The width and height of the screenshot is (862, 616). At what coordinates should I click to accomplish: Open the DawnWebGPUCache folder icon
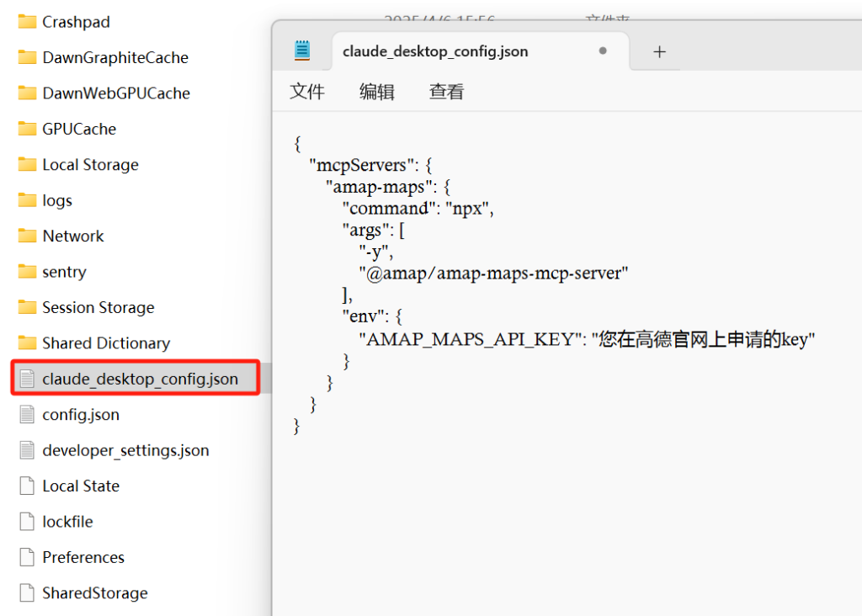(27, 93)
